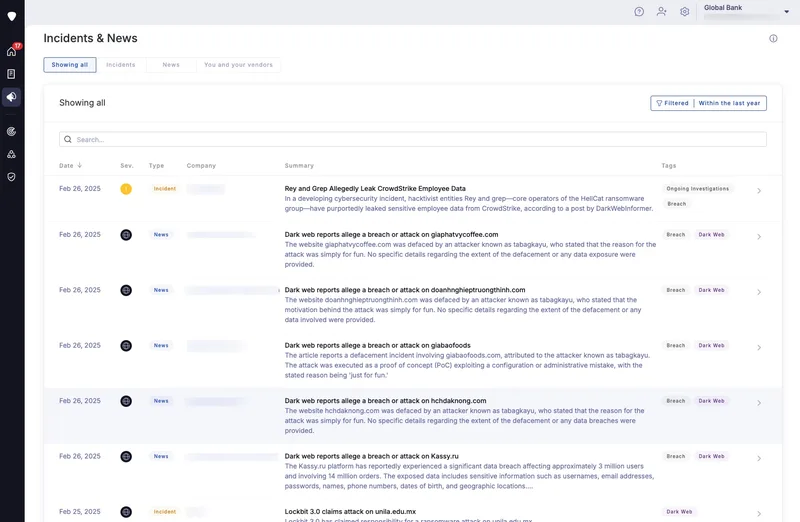
Task: Click Incident type badge on CrowdStrike row
Action: [x=165, y=189]
